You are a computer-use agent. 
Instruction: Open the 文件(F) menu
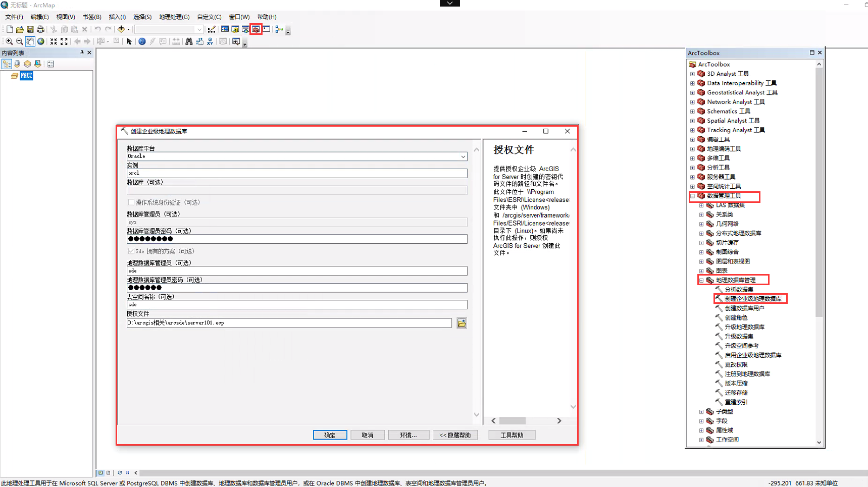click(x=14, y=17)
